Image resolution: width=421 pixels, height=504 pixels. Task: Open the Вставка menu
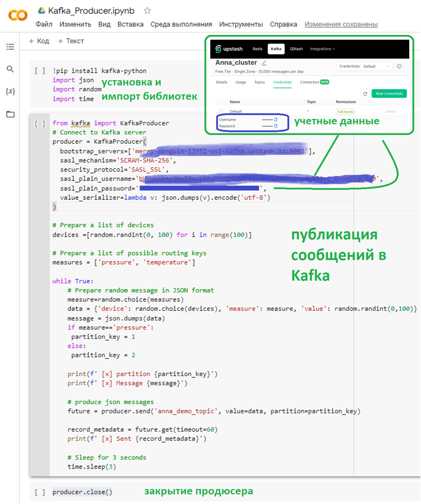(x=130, y=24)
